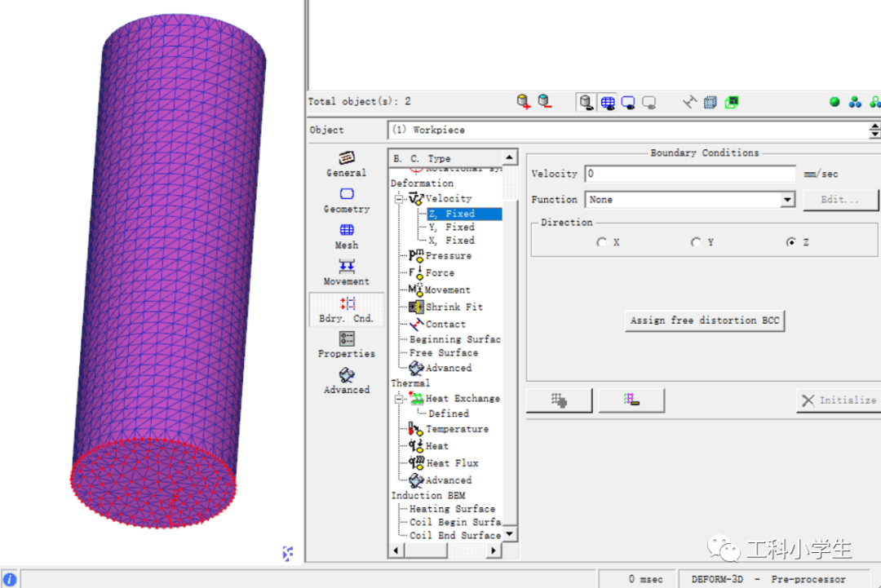Select Heating Surface under Induction BEM
The image size is (881, 588).
[452, 509]
